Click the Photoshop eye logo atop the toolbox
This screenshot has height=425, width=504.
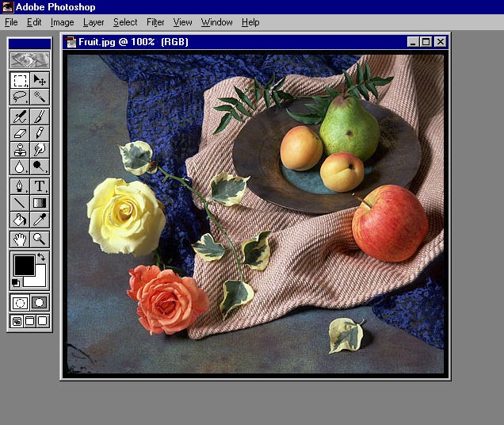29,60
